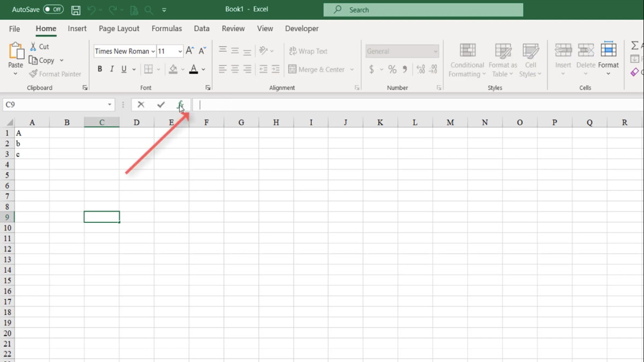
Task: Expand the Merge & Center options
Action: coord(352,69)
